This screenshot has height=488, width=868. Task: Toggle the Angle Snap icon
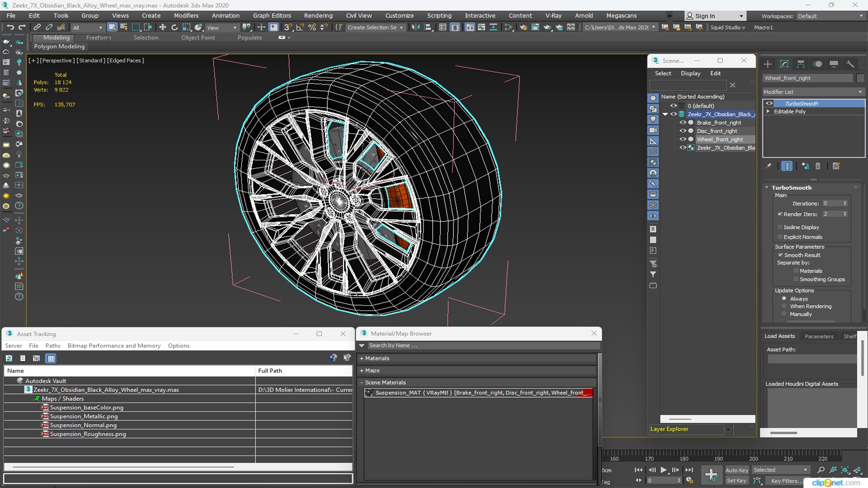click(x=300, y=28)
